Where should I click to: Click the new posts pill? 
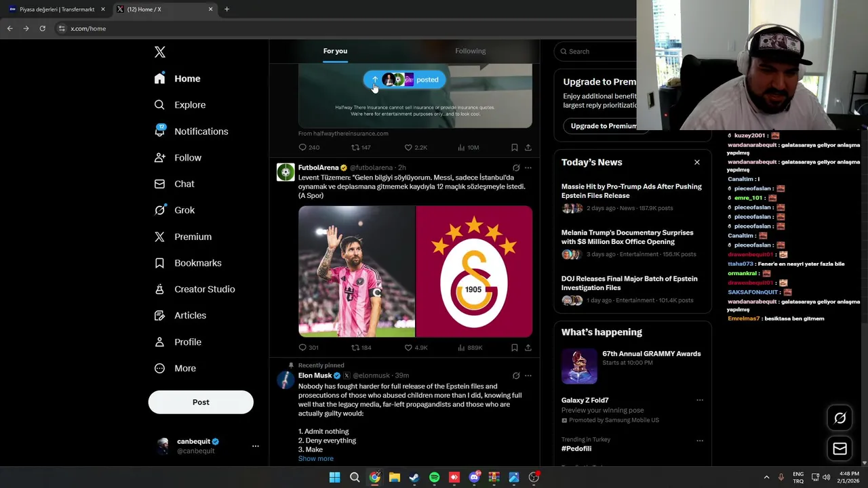point(405,80)
